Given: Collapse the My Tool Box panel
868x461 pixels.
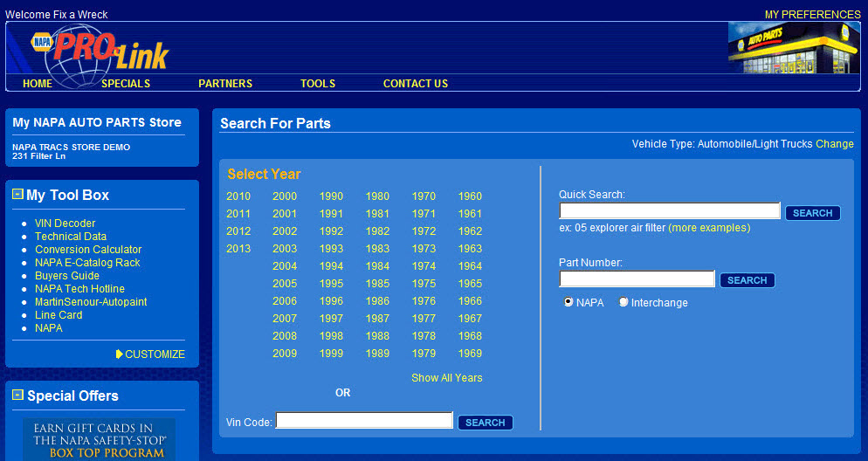Looking at the screenshot, I should pyautogui.click(x=17, y=195).
